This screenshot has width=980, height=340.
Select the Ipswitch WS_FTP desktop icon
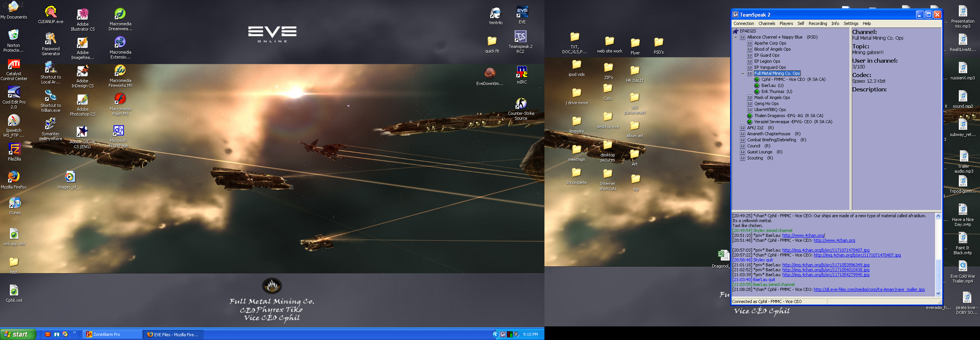[x=14, y=126]
